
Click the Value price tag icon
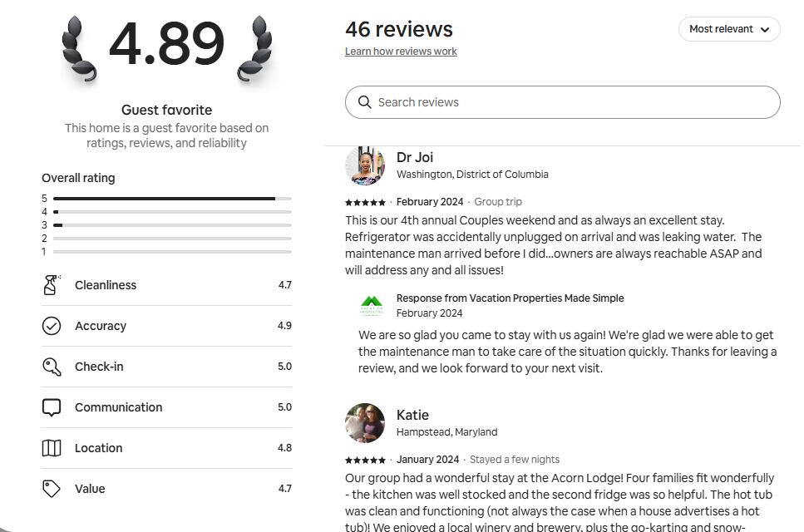tap(52, 489)
